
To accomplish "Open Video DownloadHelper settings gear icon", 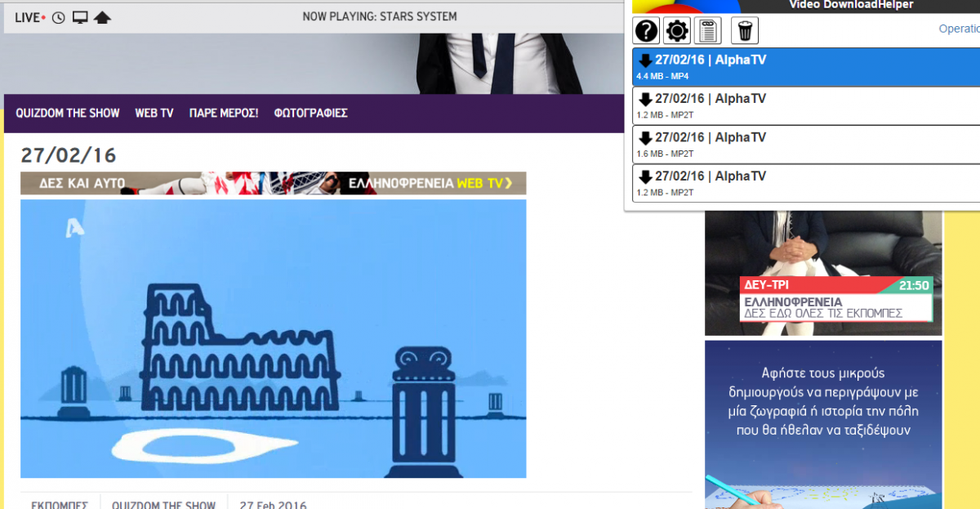I will pos(677,31).
